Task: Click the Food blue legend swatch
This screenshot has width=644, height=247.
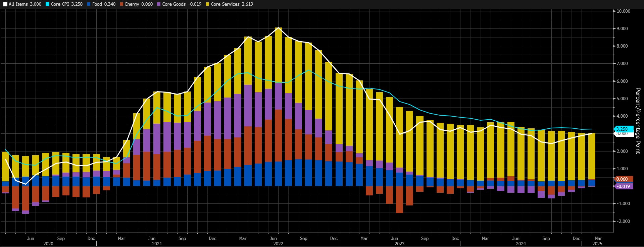Action: [x=89, y=4]
